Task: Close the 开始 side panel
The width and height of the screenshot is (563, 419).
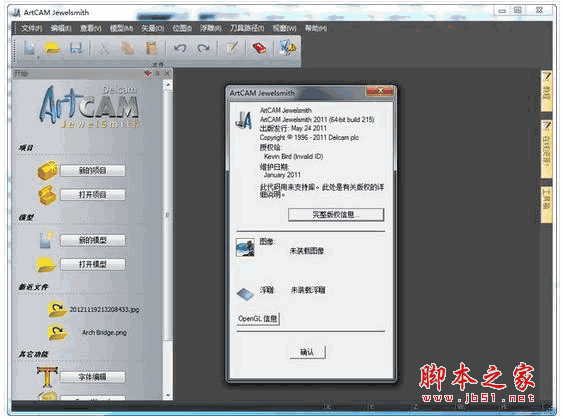Action: [x=167, y=73]
